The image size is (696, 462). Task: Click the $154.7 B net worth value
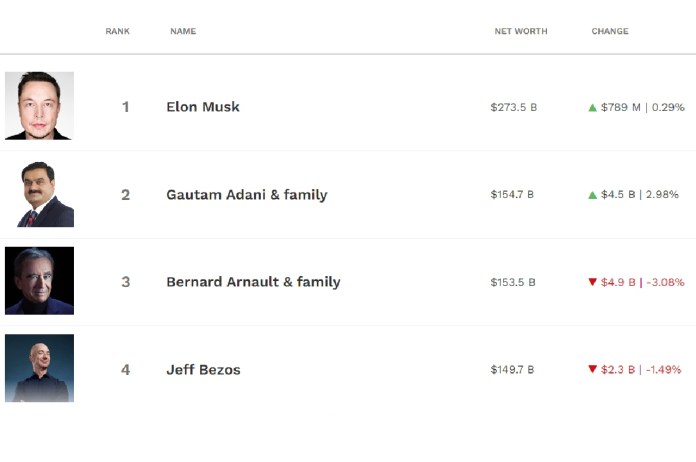[512, 195]
